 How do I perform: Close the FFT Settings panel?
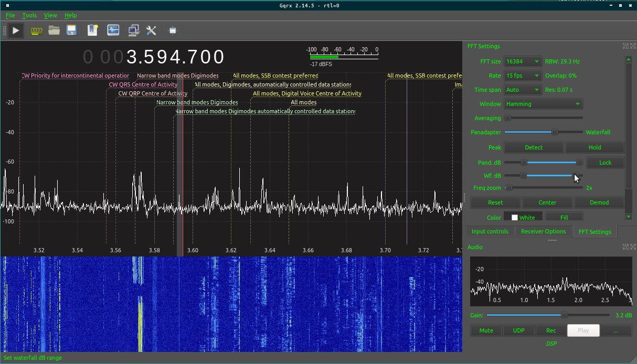633,46
